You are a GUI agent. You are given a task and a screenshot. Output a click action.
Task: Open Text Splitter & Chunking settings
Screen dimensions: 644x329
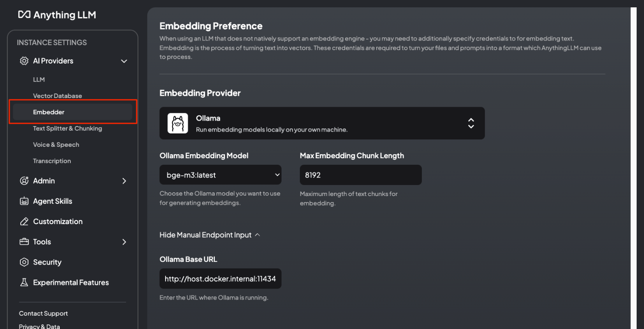(x=68, y=128)
